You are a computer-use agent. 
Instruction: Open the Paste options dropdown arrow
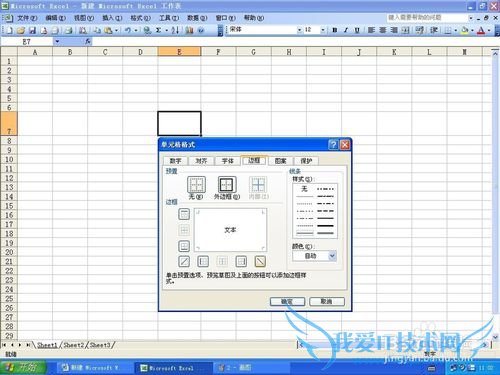(116, 30)
